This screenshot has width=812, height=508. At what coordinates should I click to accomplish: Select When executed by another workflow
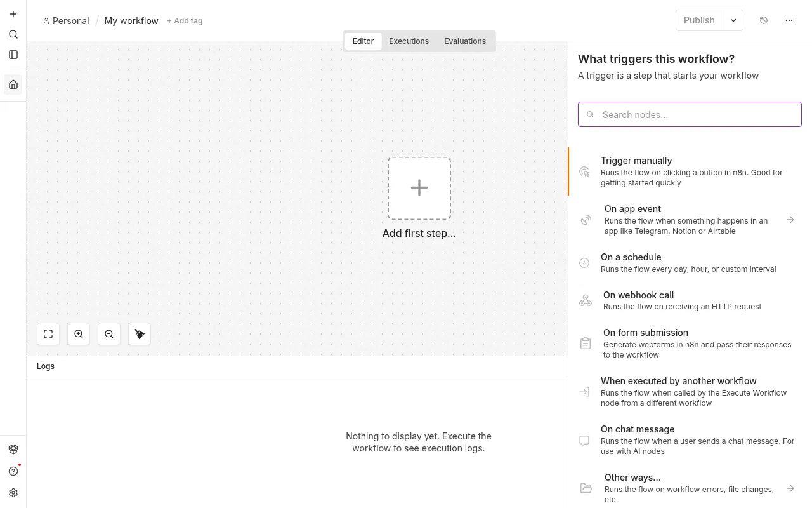pyautogui.click(x=690, y=392)
